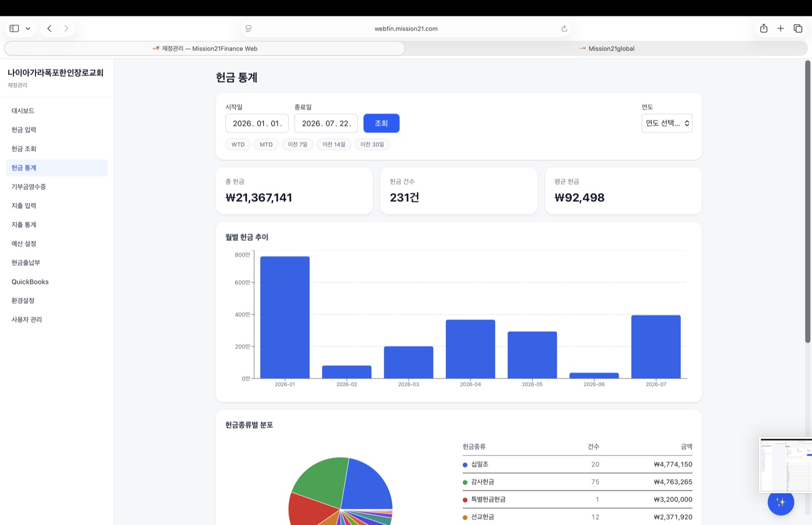Go back with the back arrow

(x=49, y=28)
